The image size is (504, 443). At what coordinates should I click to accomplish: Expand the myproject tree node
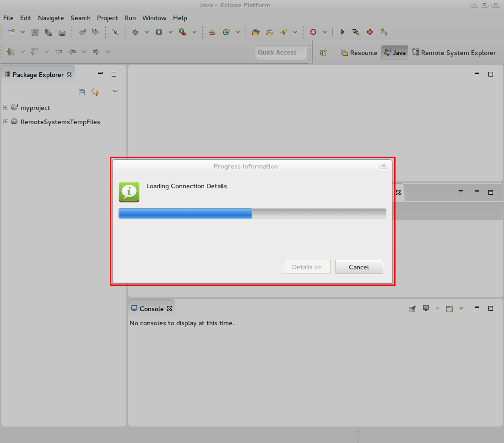tap(6, 108)
